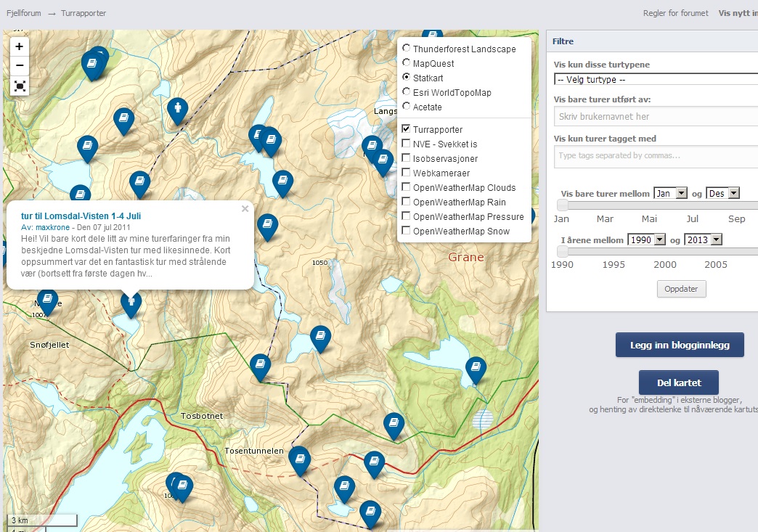Close the Lomsdal-Visten popup
This screenshot has width=758, height=532.
[245, 209]
